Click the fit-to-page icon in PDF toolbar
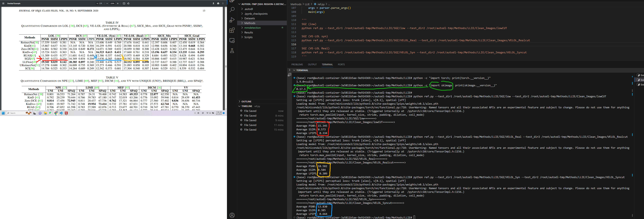 124,4
